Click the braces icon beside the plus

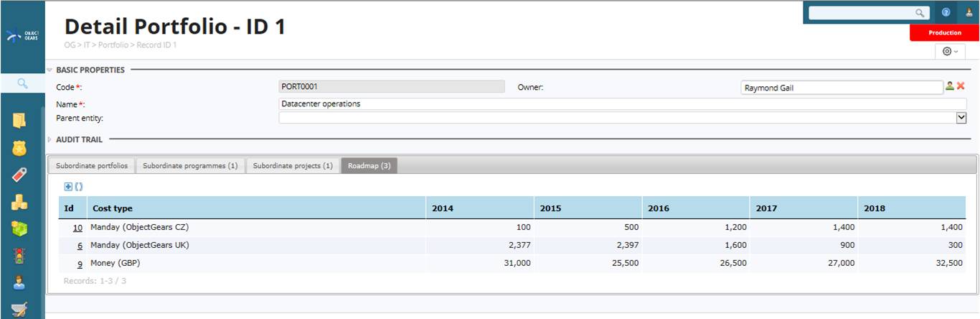point(79,186)
